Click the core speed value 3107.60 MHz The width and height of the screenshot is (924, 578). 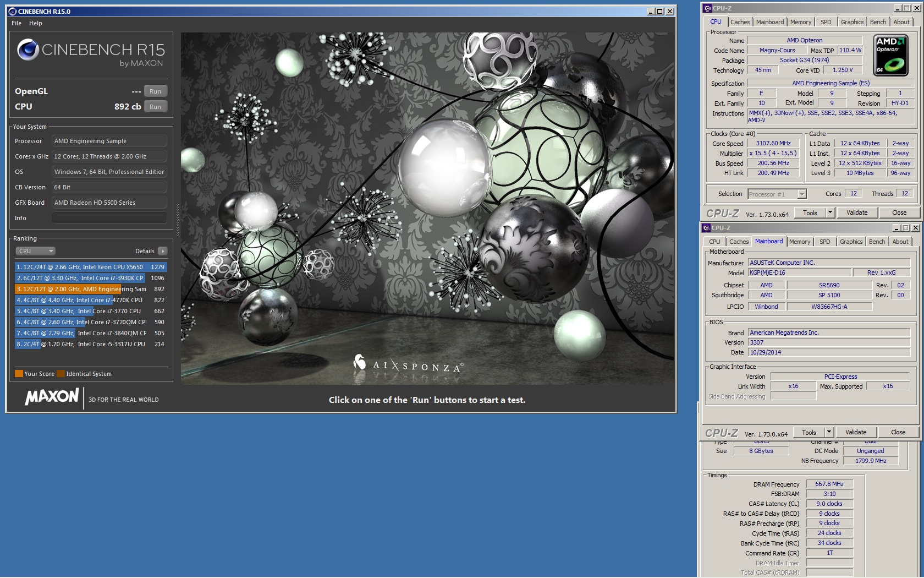click(x=773, y=144)
